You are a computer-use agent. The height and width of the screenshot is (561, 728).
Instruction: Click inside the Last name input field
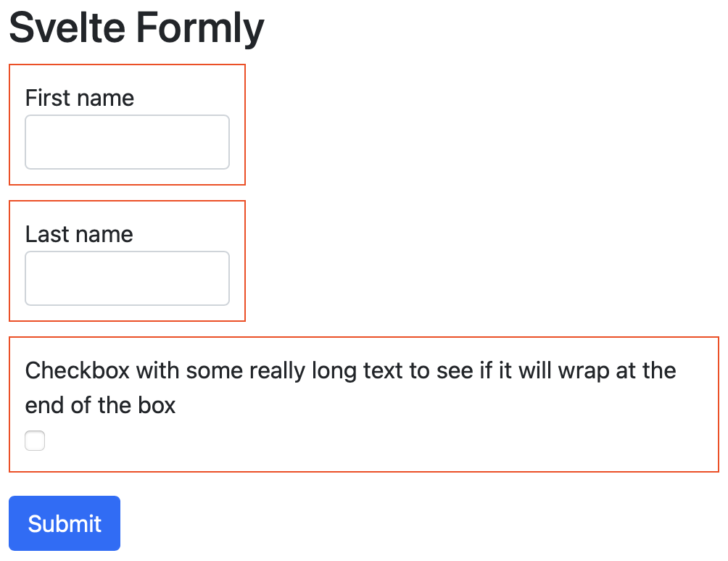pyautogui.click(x=127, y=278)
